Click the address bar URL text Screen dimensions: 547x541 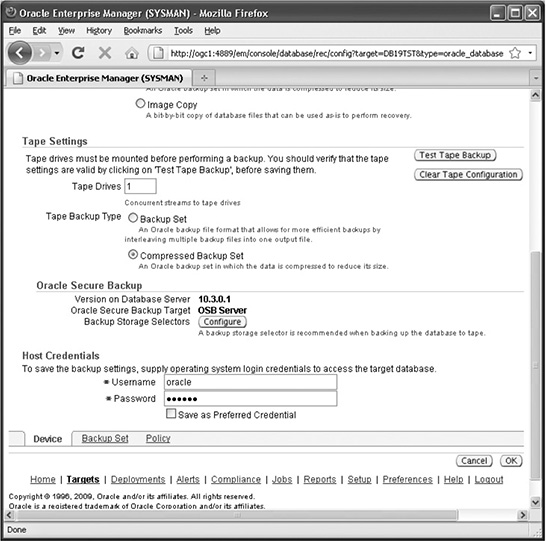[x=336, y=53]
